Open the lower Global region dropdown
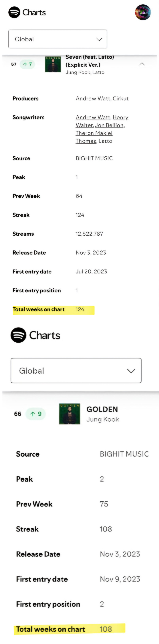 [76, 371]
